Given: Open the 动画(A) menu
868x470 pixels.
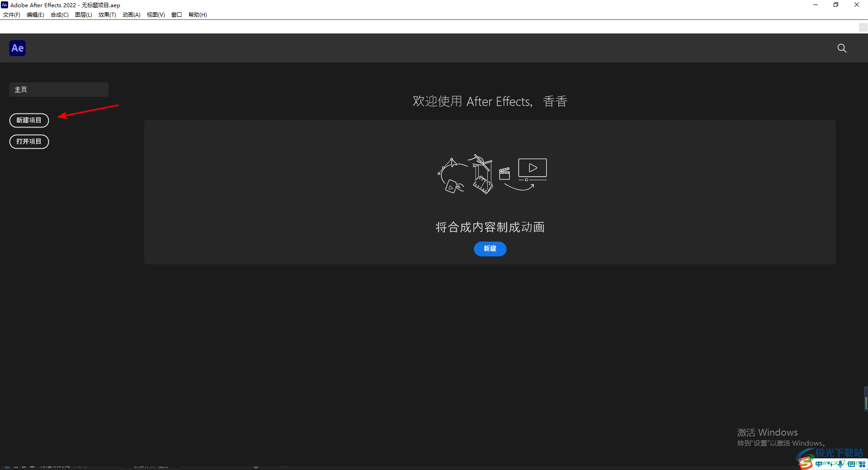Looking at the screenshot, I should [132, 15].
